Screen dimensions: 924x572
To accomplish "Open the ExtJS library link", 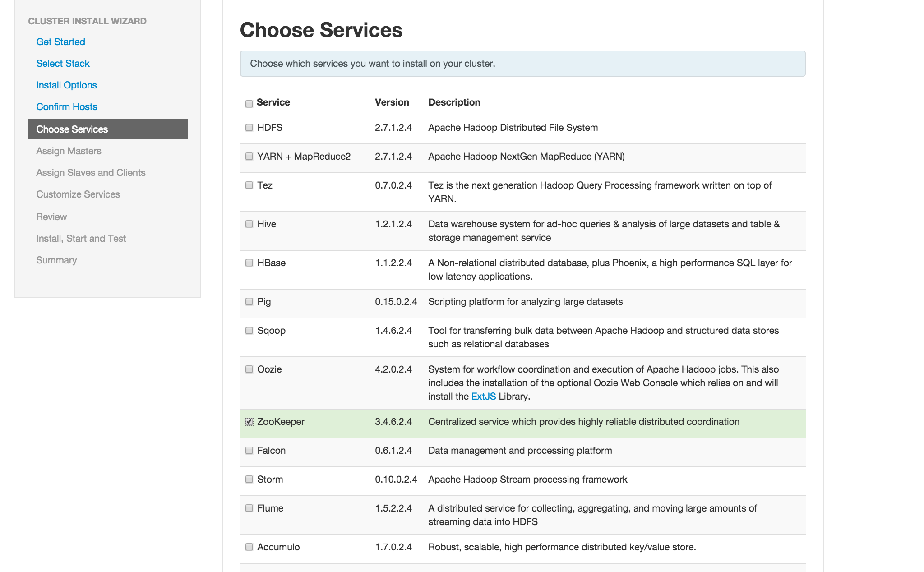I will [x=483, y=397].
